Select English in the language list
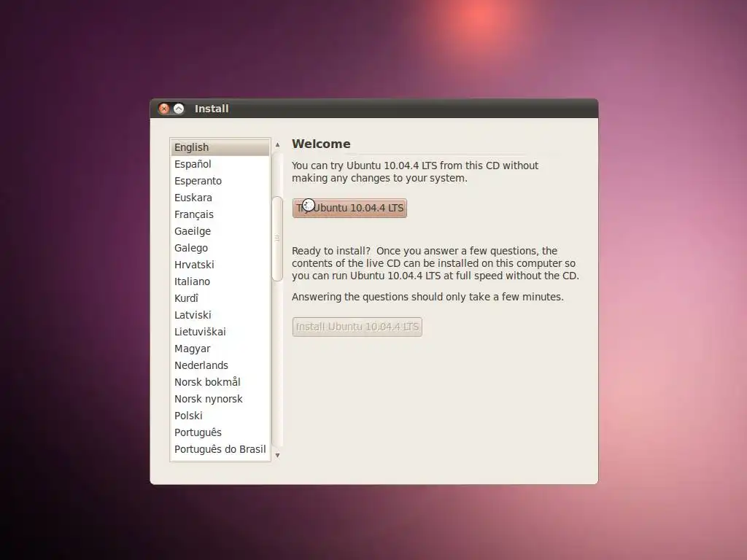The image size is (747, 560). (220, 147)
